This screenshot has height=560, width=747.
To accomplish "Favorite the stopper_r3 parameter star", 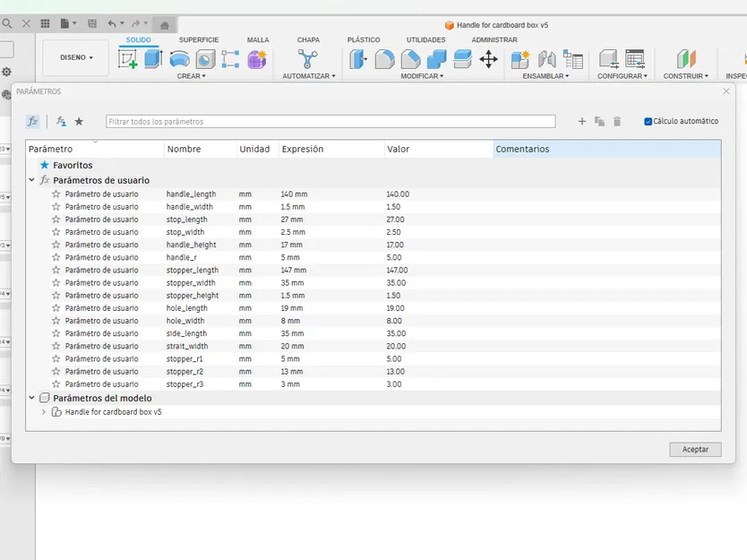I will 56,384.
